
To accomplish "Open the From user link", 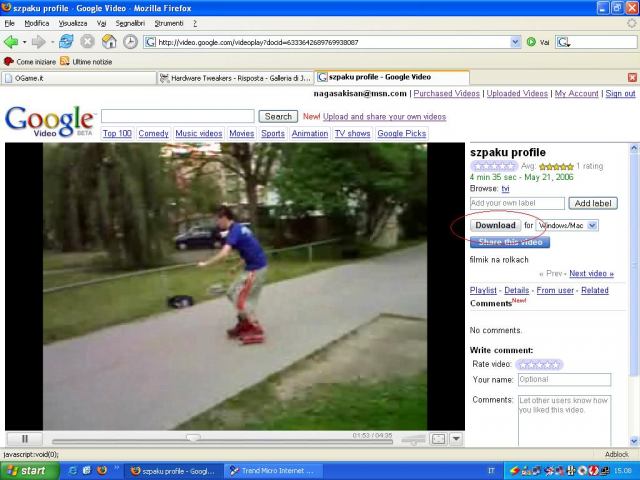I will click(555, 290).
